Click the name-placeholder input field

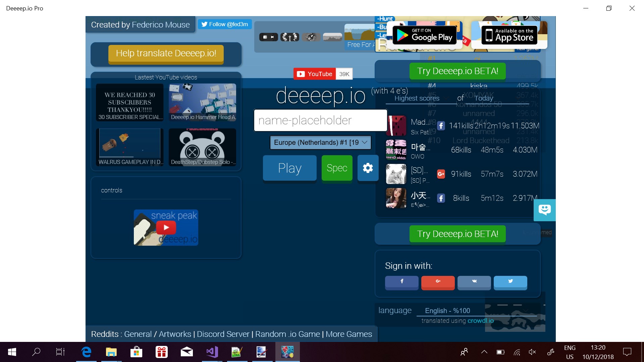pyautogui.click(x=320, y=120)
